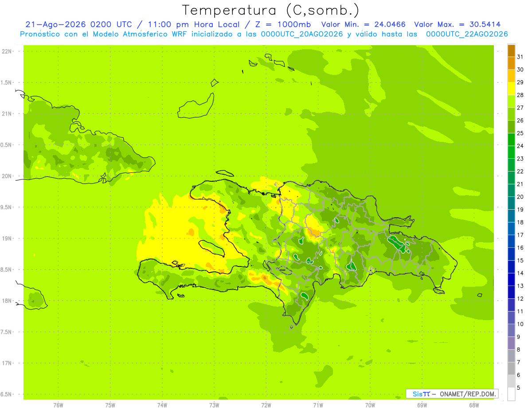The width and height of the screenshot is (532, 411).
Task: Click the "24" colorbar scale label
Action: point(520,146)
